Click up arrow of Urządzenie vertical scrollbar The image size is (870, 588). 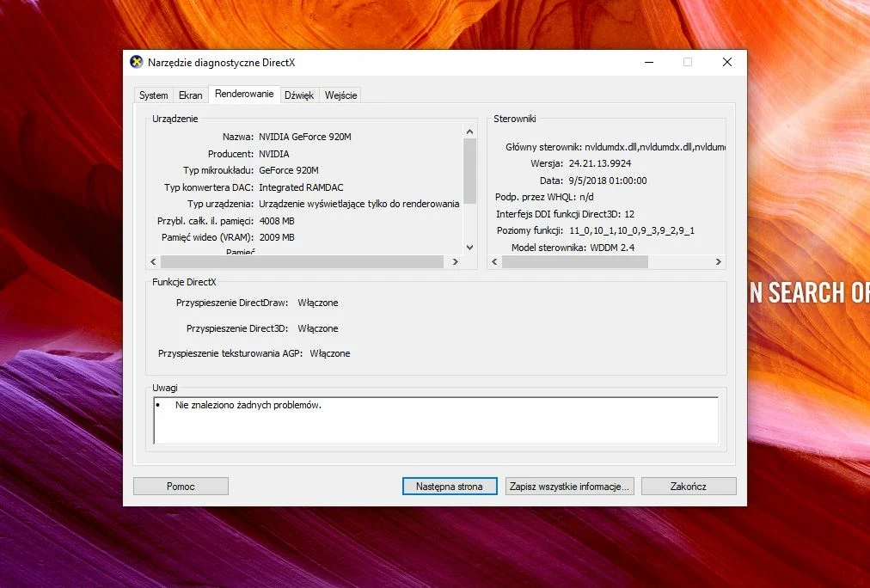coord(469,132)
